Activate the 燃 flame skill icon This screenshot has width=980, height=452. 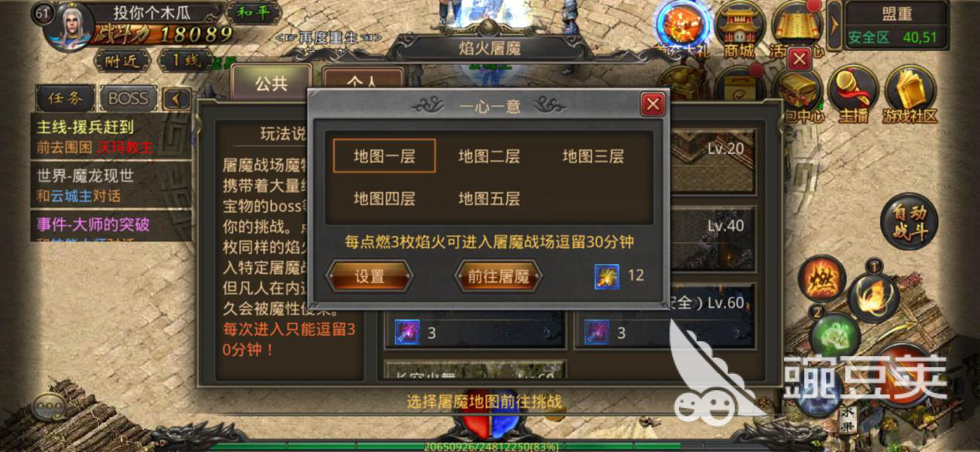[822, 279]
